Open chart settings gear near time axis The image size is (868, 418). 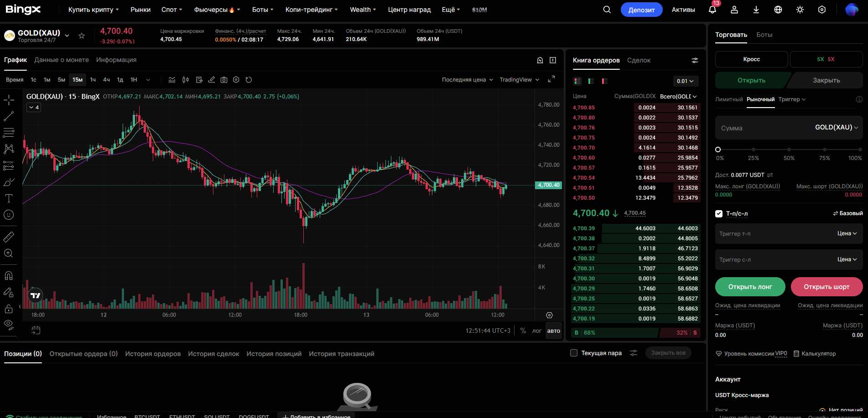pos(549,315)
